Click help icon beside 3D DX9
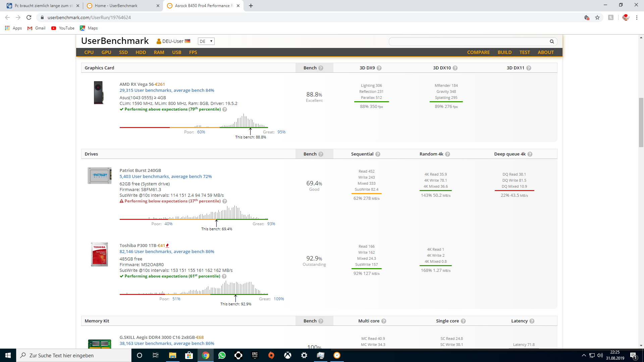The image size is (644, 362). click(x=379, y=68)
